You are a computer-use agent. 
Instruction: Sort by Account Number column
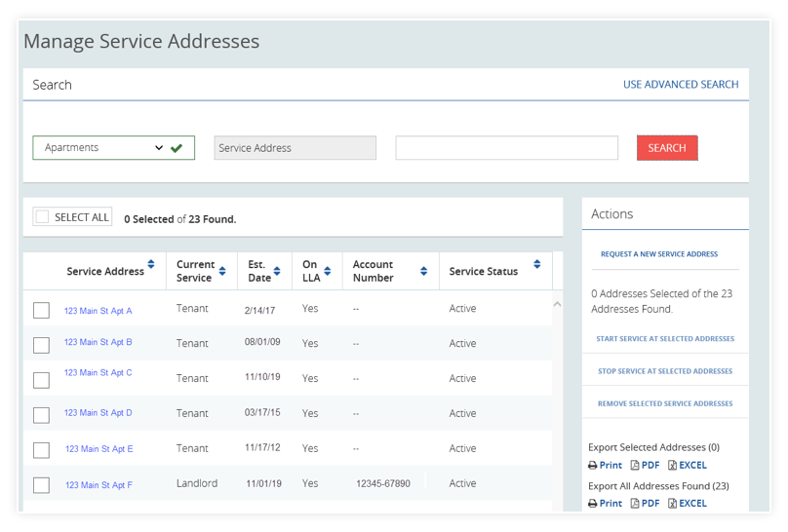(423, 271)
